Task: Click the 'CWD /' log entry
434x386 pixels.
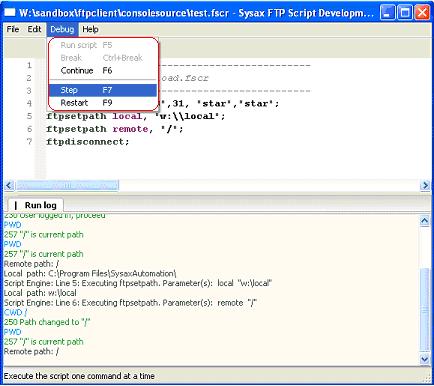Action: point(15,312)
